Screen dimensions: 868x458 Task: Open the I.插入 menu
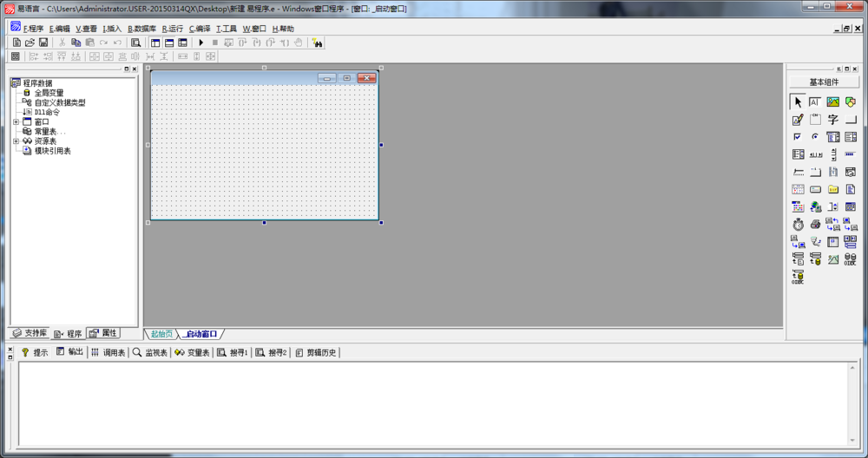112,29
